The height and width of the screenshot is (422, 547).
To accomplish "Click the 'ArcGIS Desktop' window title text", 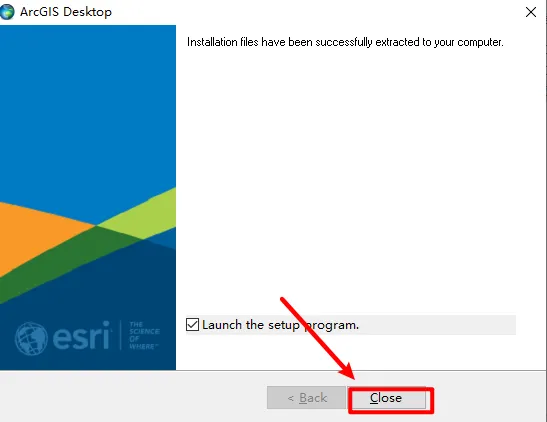I will [66, 12].
